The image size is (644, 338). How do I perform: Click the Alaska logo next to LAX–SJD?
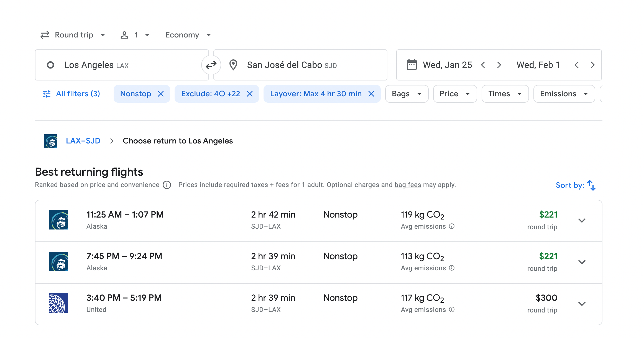[50, 141]
